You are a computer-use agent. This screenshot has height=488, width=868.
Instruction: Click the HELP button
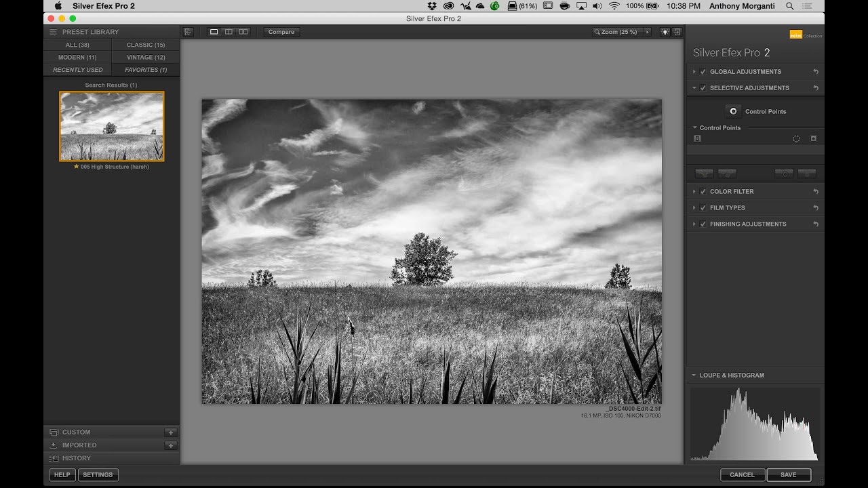click(x=62, y=475)
